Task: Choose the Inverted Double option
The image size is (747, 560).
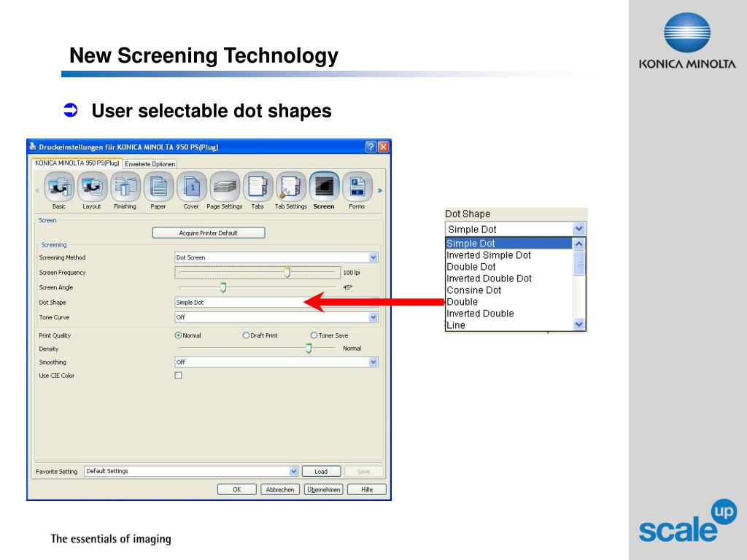Action: [x=508, y=314]
